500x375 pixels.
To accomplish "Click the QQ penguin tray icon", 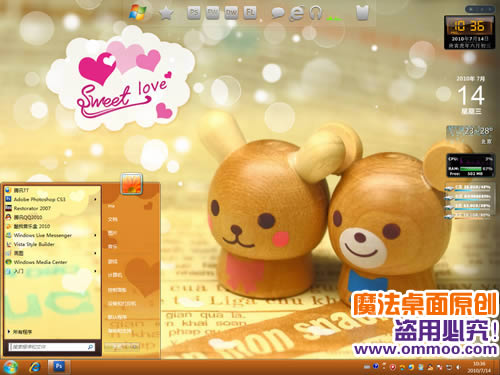I will 430,367.
